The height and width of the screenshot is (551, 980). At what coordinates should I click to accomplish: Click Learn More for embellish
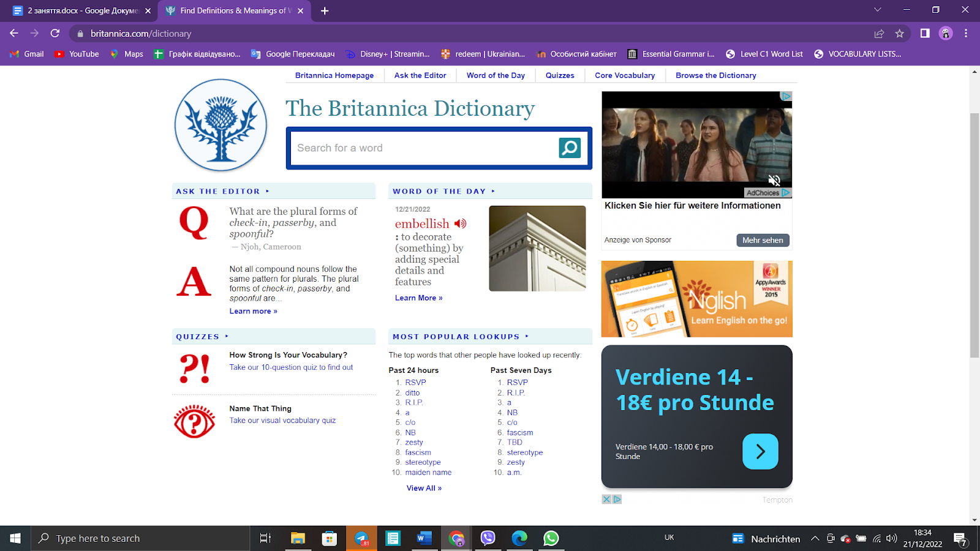pos(419,298)
